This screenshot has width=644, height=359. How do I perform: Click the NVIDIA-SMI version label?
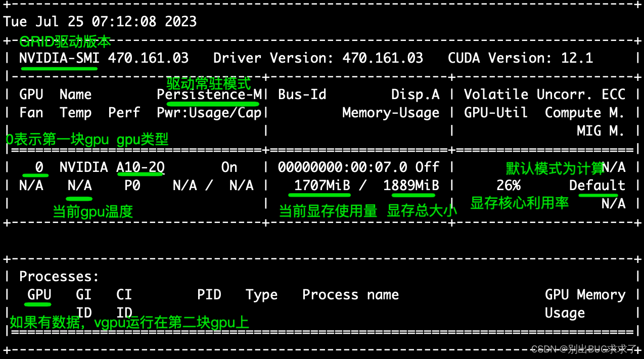pos(58,58)
